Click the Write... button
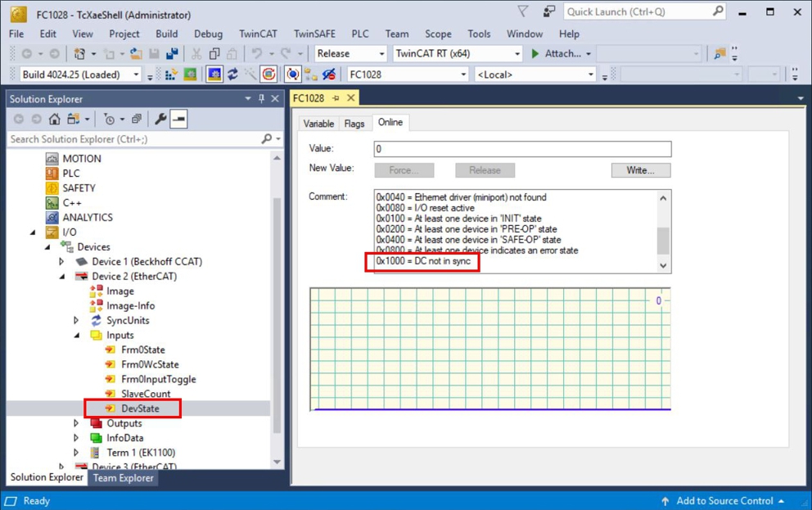Screen dimensions: 812x510 pyautogui.click(x=641, y=170)
